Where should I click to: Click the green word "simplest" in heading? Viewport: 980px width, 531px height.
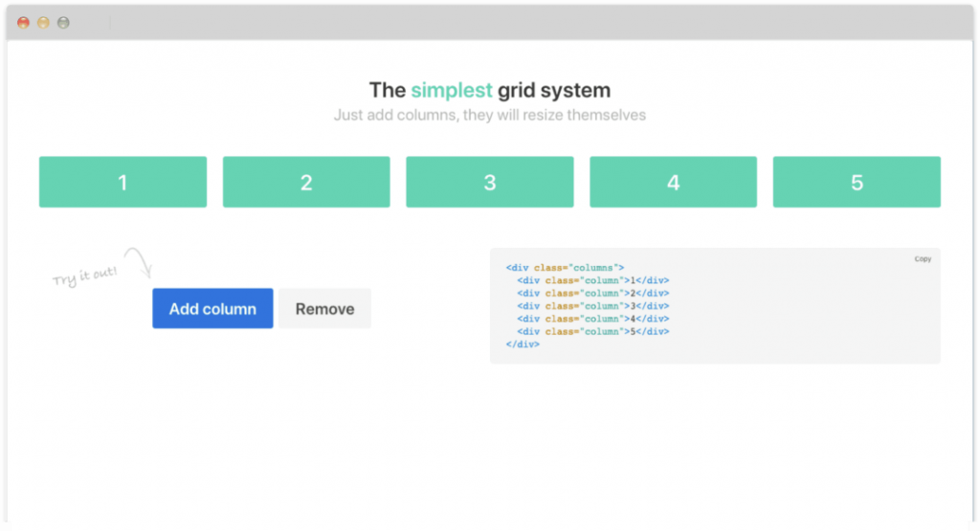click(x=452, y=91)
